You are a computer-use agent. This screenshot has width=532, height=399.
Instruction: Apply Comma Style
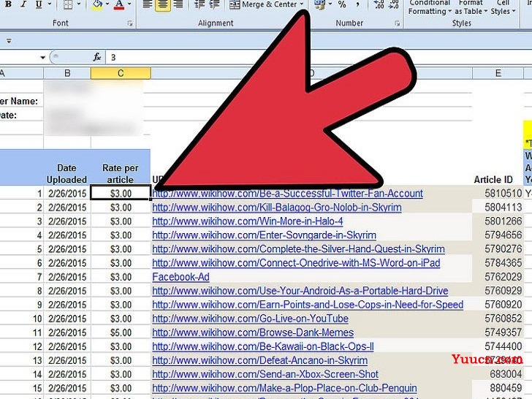(x=357, y=4)
